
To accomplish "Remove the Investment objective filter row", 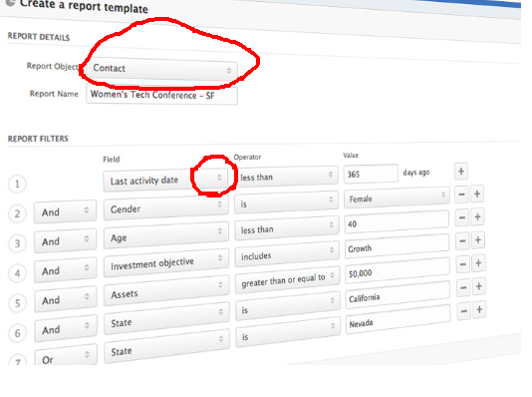I will pos(462,240).
